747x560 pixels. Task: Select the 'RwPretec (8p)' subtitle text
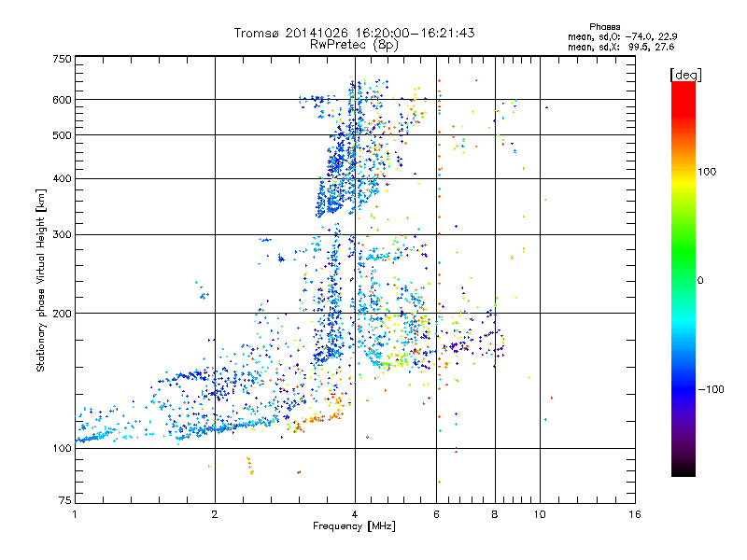pyautogui.click(x=354, y=45)
